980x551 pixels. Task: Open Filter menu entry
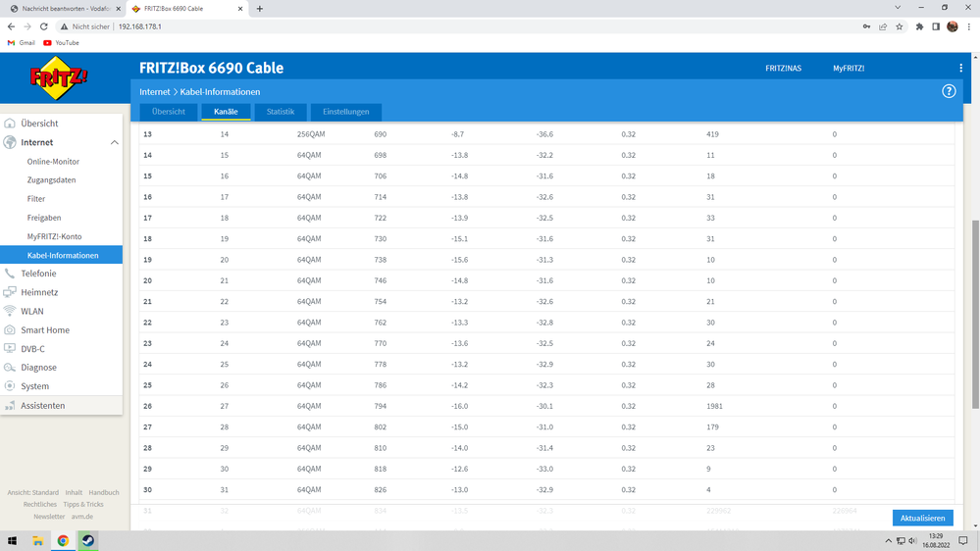[x=36, y=199]
